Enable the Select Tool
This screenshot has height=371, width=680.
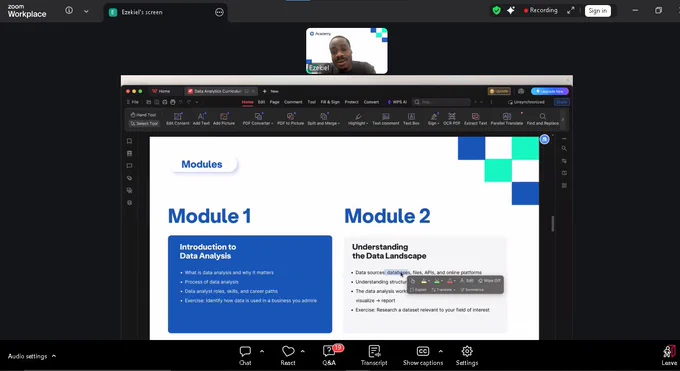(144, 124)
